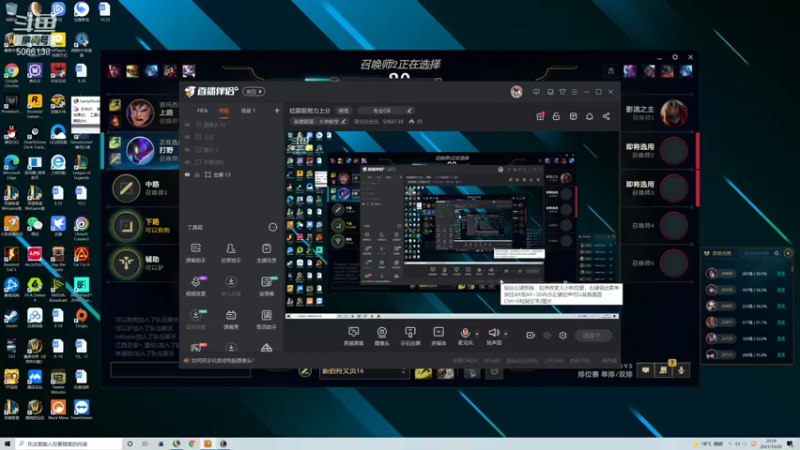Open the gift box icon with red badge
The image size is (800, 450).
coord(540,116)
